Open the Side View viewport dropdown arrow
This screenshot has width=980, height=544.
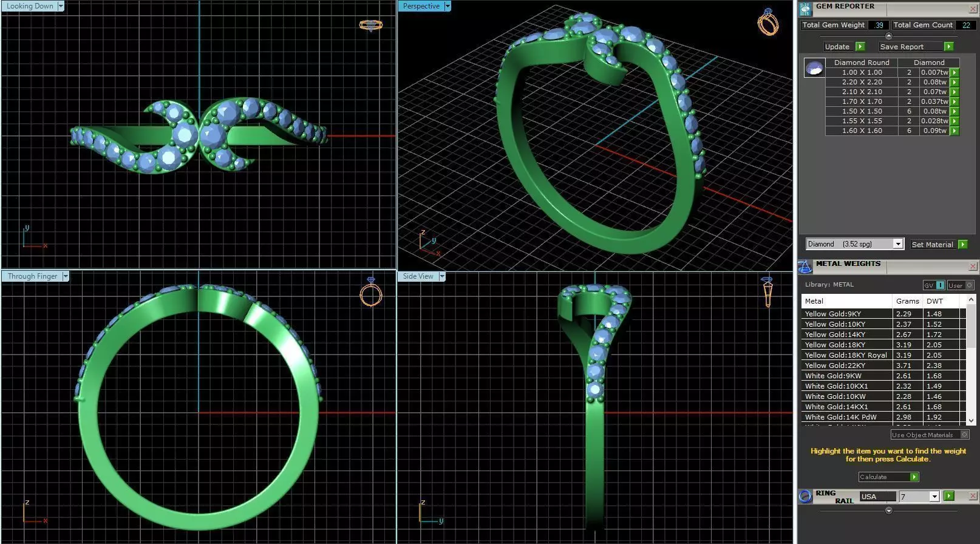(x=442, y=276)
